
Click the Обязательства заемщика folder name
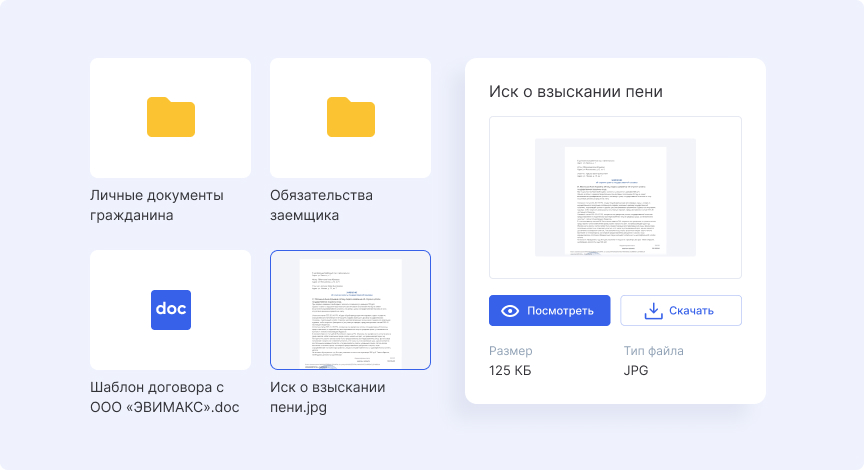click(x=321, y=205)
